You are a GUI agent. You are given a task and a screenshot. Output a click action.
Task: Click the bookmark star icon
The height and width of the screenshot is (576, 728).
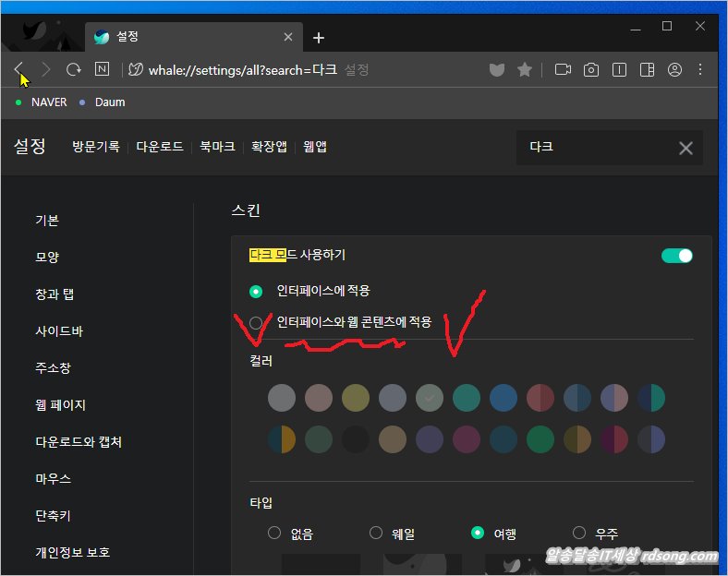coord(525,69)
